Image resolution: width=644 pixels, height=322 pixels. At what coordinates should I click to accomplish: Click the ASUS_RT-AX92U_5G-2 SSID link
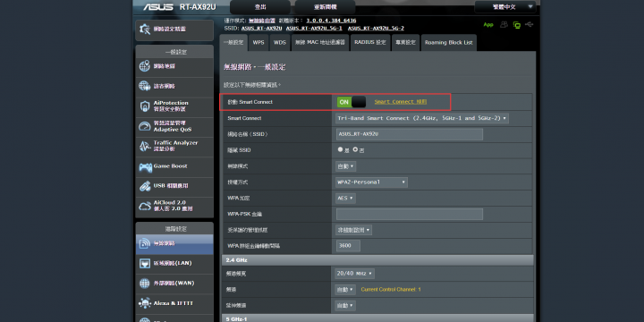coord(376,29)
